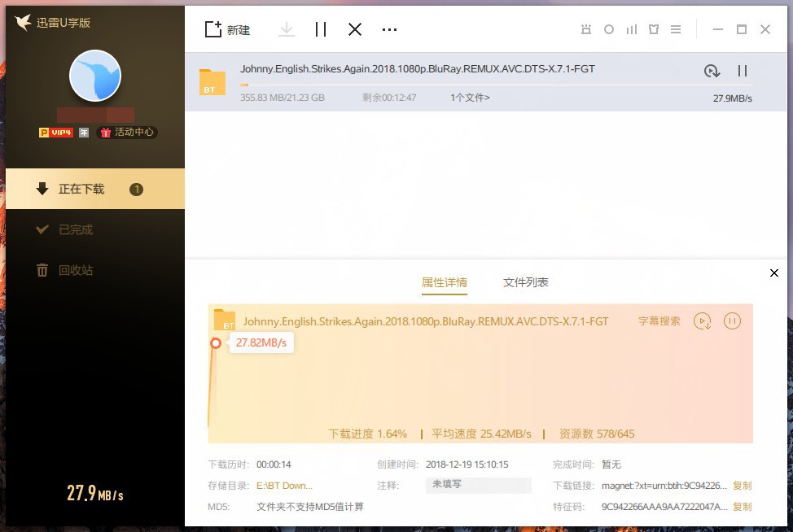Click the 注释 note input field
Screen dimensions: 793x532
pos(478,486)
